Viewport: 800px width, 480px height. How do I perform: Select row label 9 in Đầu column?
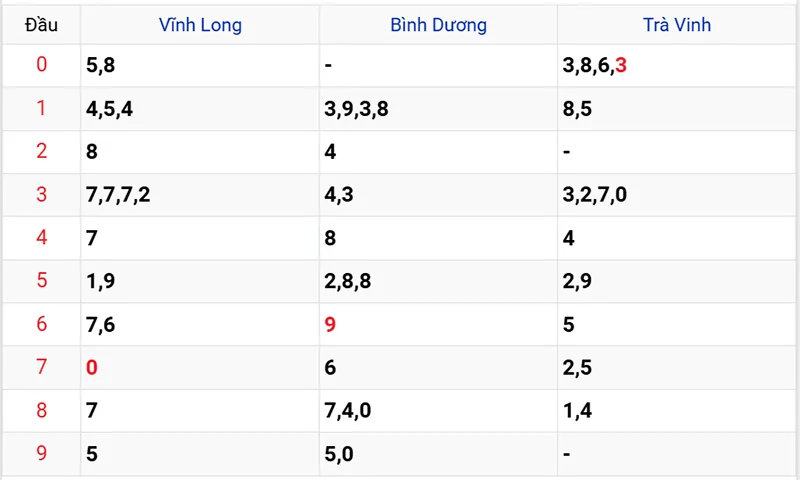41,454
